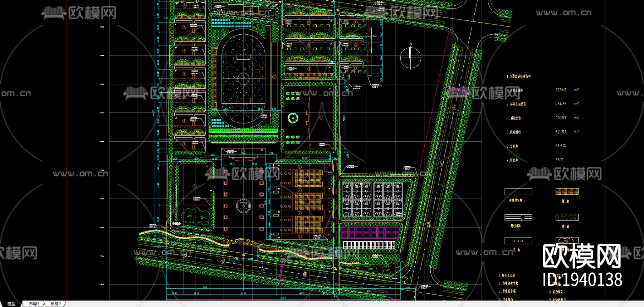This screenshot has height=307, width=644.
Task: Select the legend symbol with three red squares
Action: (518, 240)
